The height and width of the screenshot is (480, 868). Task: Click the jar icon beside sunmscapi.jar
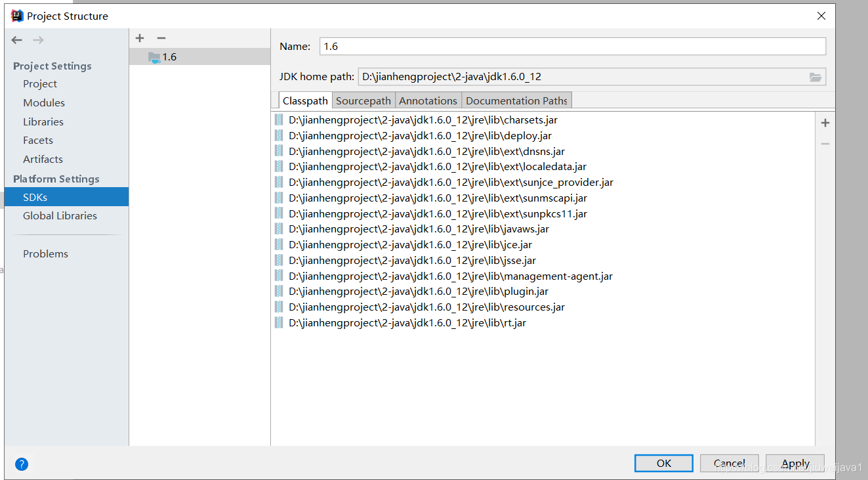279,198
